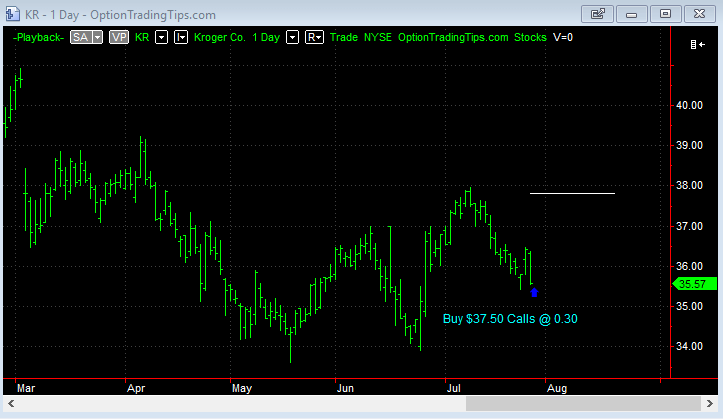Close the KR chart window
This screenshot has height=419, width=723.
(x=699, y=14)
